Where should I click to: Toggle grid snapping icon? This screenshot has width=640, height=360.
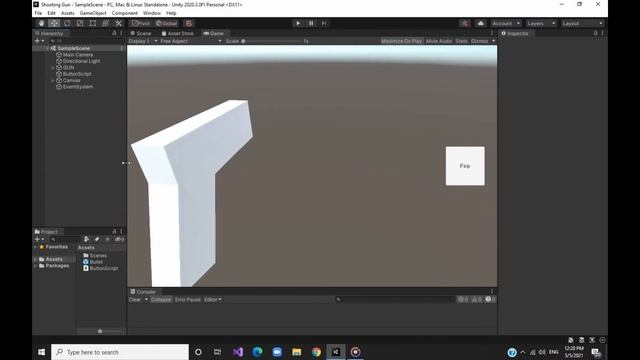[189, 23]
